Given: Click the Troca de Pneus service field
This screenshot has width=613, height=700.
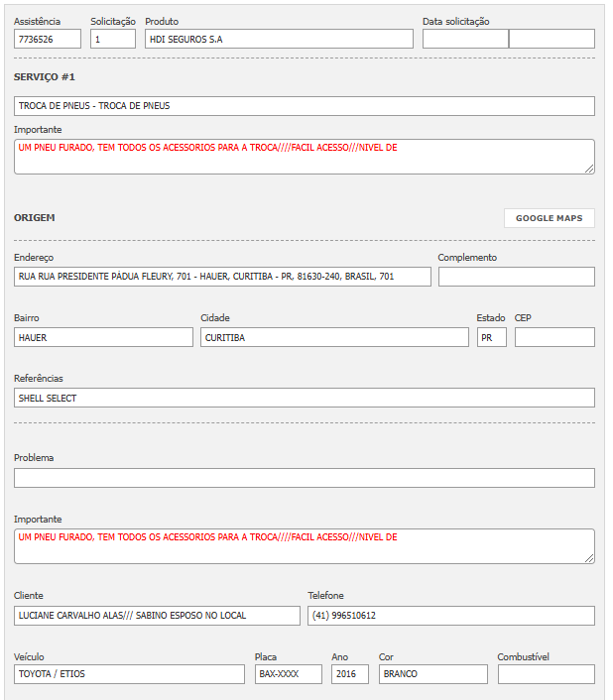Looking at the screenshot, I should [304, 106].
